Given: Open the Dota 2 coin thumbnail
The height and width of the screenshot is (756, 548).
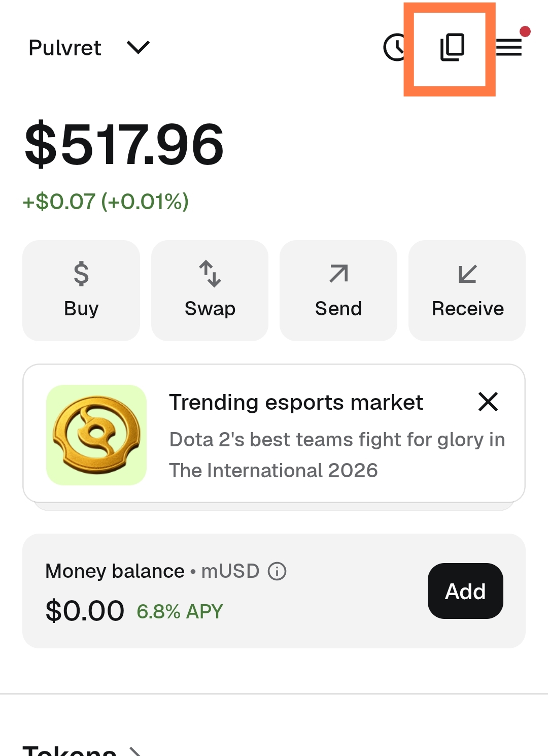Looking at the screenshot, I should coord(96,435).
